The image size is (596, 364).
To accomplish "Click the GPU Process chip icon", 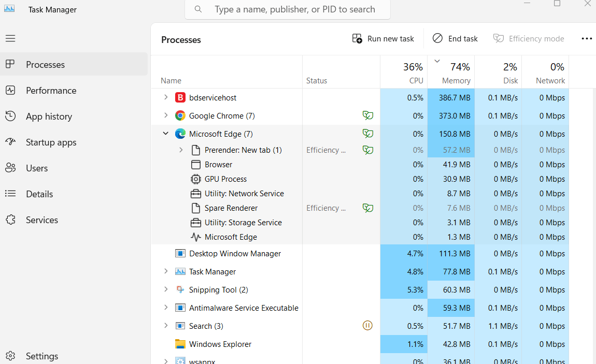I will 196,179.
